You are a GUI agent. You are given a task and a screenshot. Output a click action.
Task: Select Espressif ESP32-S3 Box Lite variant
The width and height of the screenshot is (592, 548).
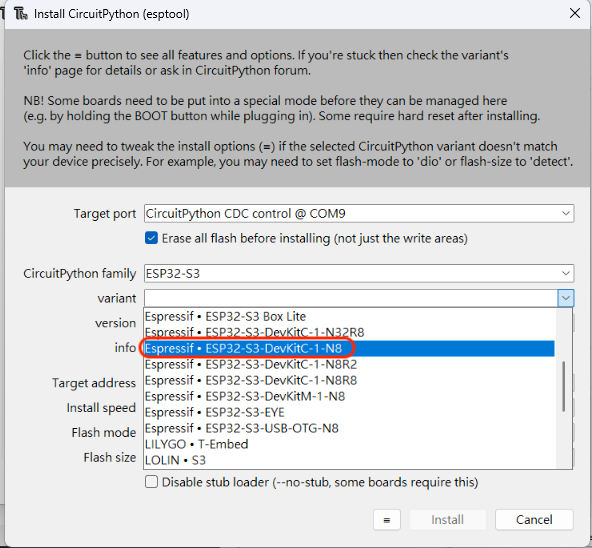tap(349, 316)
